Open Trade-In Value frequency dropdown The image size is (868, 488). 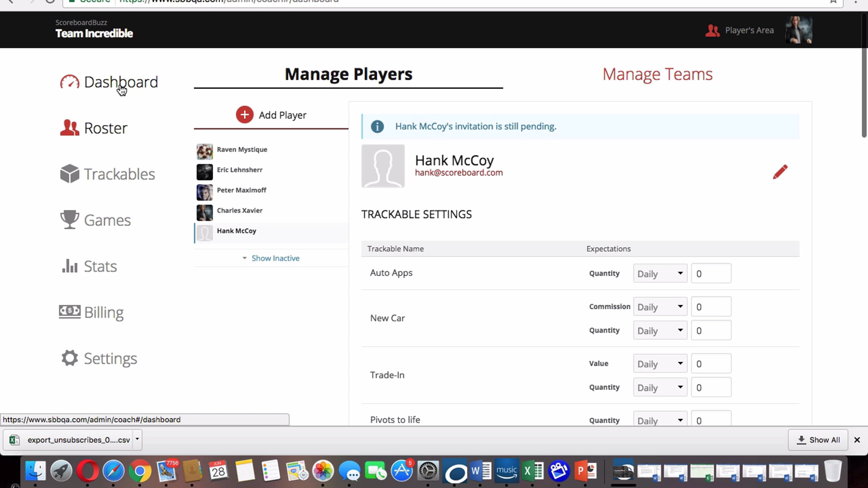(660, 364)
